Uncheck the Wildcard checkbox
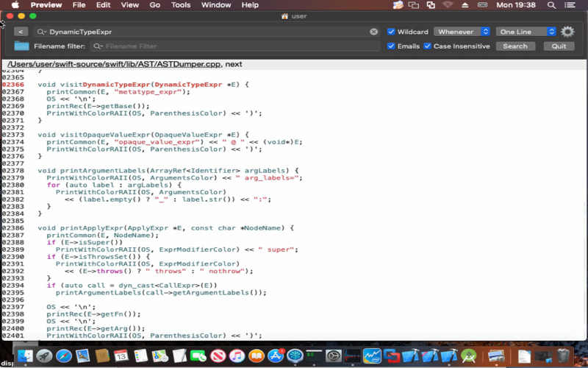588x368 pixels. [391, 32]
